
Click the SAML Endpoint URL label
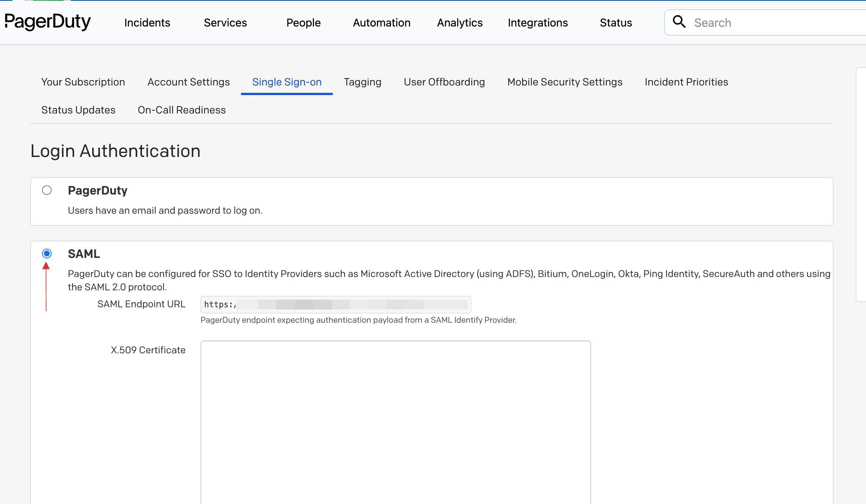click(141, 304)
